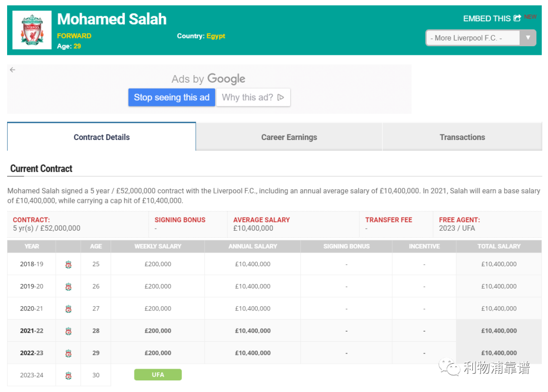Click the Liverpool icon in the 2018-19 row
Screen dimensions: 548x392
68,265
